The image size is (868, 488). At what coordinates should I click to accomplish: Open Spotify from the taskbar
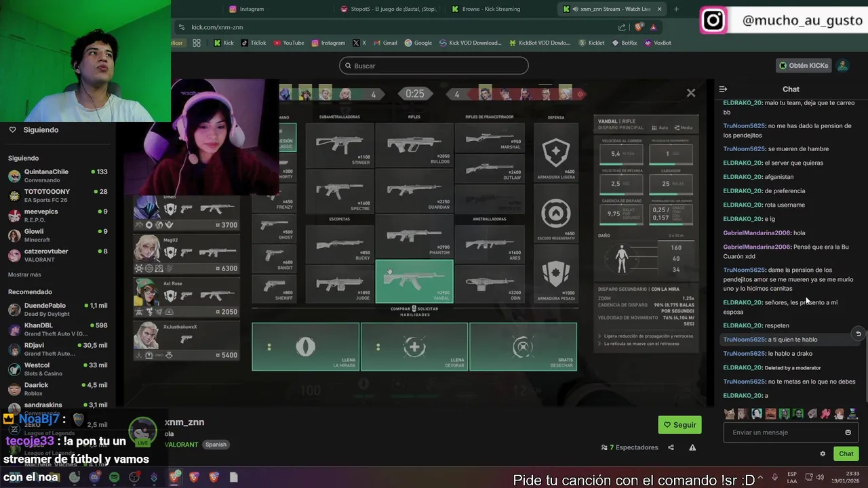(114, 477)
